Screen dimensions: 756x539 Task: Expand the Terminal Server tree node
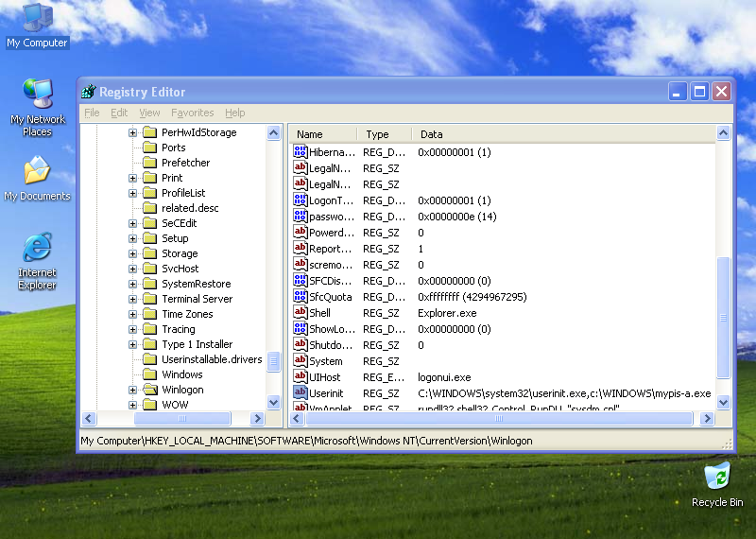(x=132, y=299)
